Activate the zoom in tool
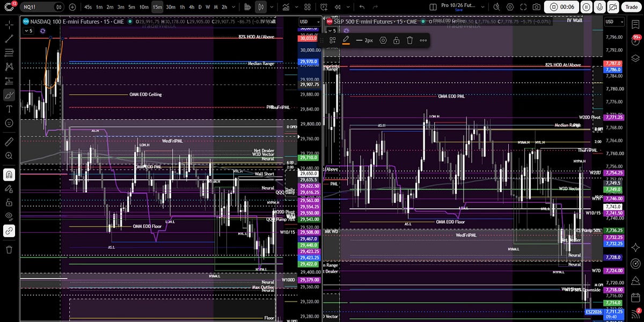 click(9, 156)
